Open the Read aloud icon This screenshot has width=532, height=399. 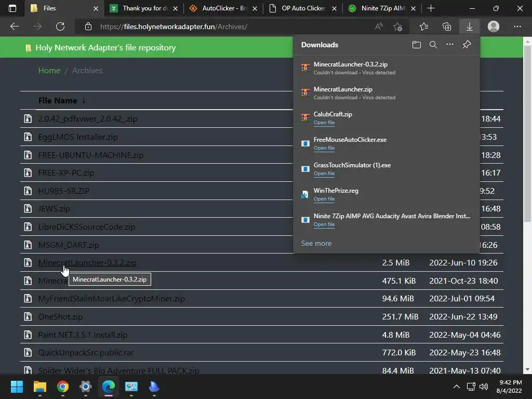tap(379, 26)
